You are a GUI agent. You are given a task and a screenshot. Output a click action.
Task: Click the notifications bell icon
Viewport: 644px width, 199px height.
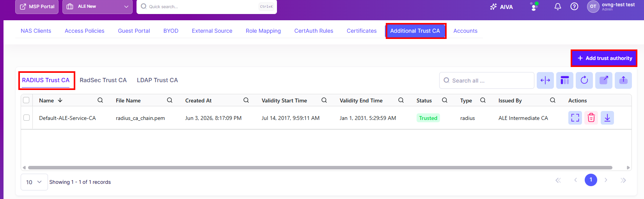[x=558, y=7]
